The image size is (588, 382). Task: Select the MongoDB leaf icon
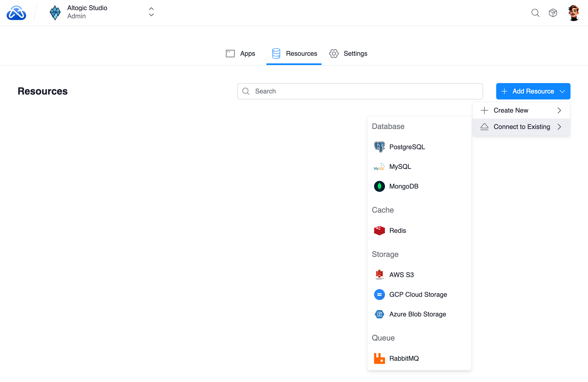click(x=379, y=186)
